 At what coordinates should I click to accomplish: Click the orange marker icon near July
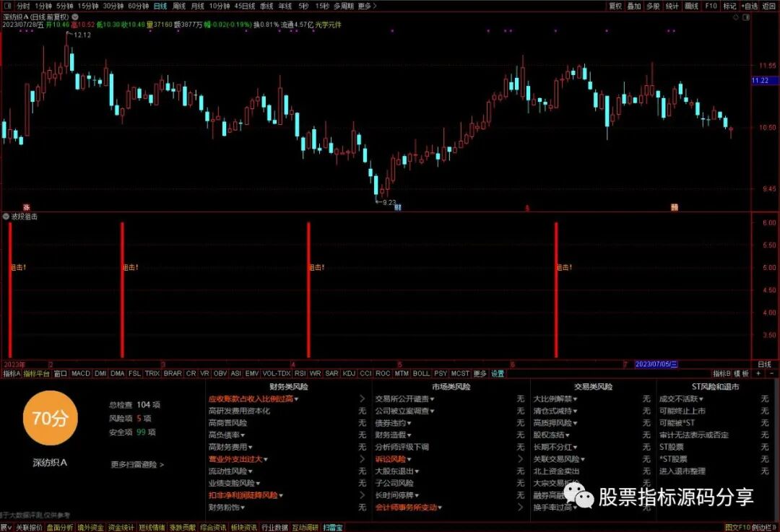pyautogui.click(x=674, y=207)
